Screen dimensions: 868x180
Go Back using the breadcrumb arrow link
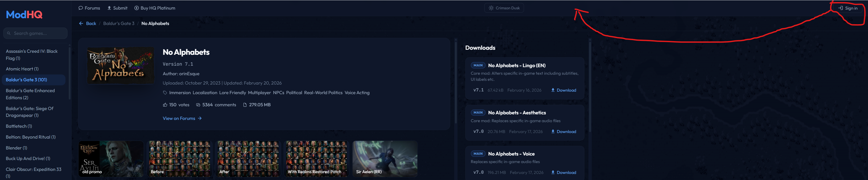click(x=87, y=23)
